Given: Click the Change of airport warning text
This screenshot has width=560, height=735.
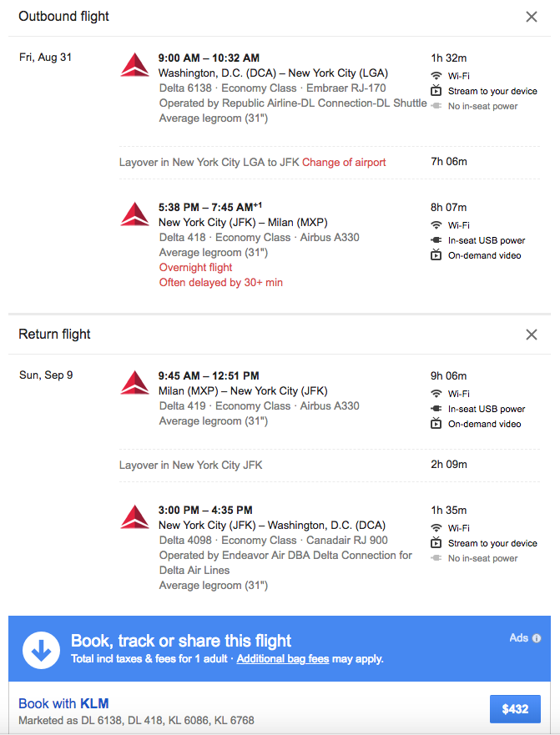Looking at the screenshot, I should click(x=344, y=162).
